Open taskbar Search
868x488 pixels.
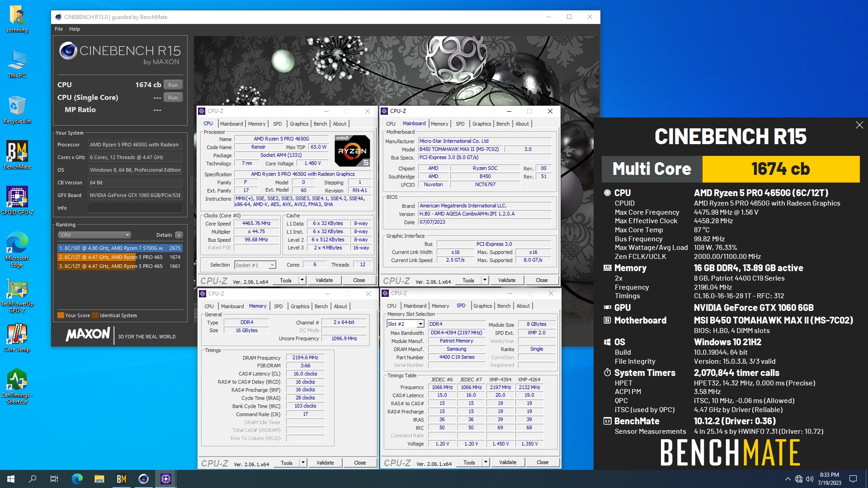[x=33, y=479]
